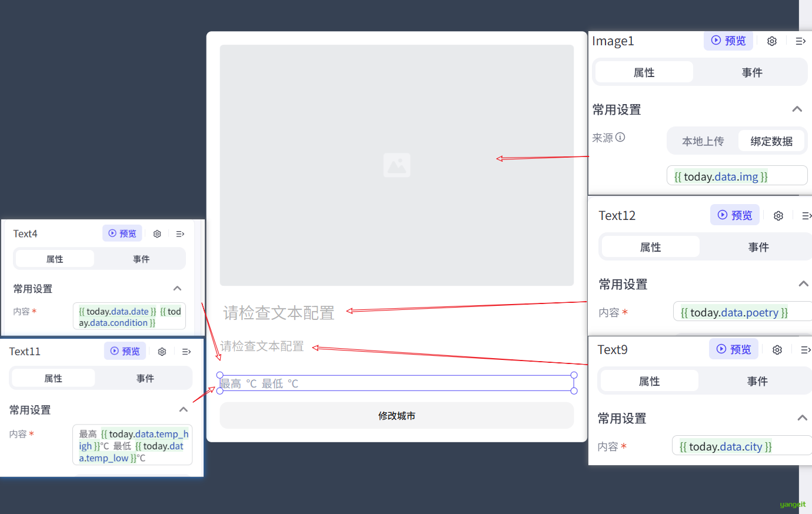
Task: Switch to 事件 tab in Image1 panel
Action: point(751,72)
